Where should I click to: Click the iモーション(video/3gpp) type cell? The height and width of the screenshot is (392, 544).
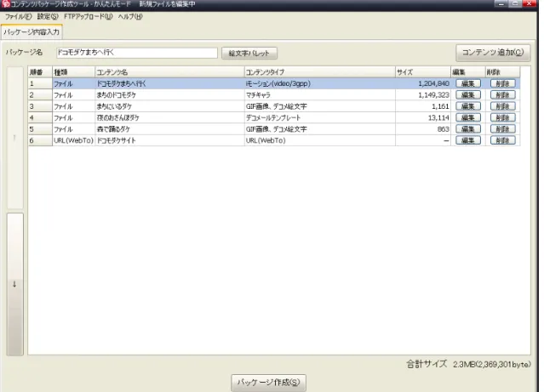click(x=320, y=83)
